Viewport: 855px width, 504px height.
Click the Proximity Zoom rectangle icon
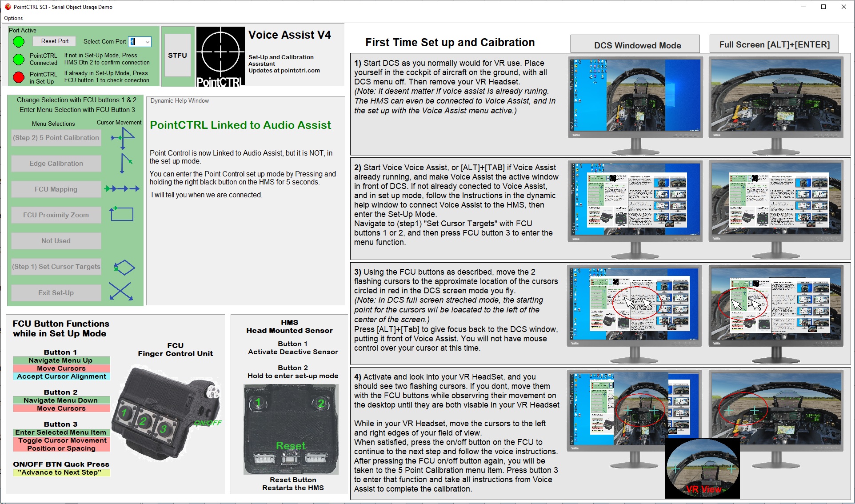tap(122, 214)
